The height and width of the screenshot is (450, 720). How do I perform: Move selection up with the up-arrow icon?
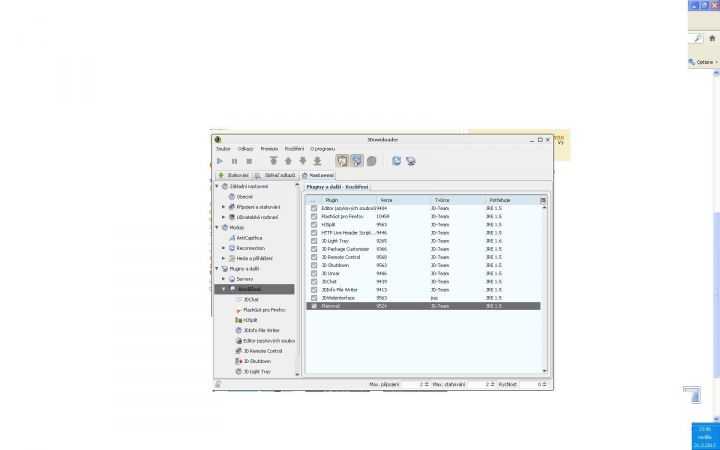(288, 161)
